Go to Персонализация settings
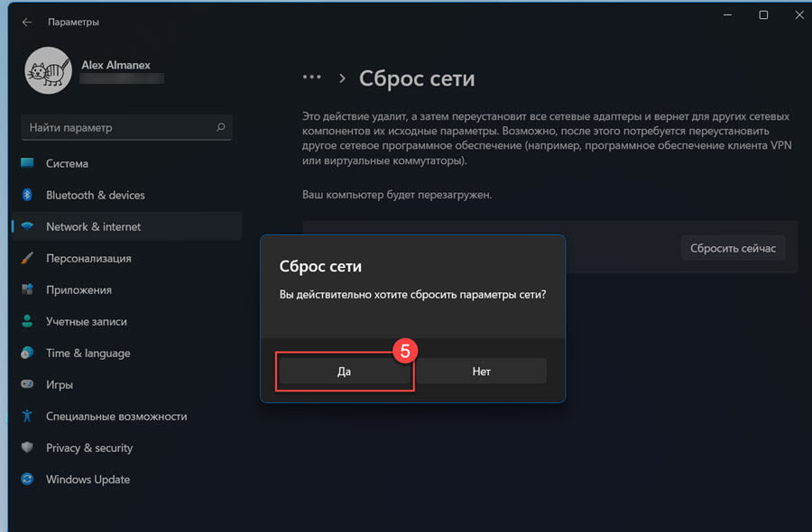 [127, 258]
